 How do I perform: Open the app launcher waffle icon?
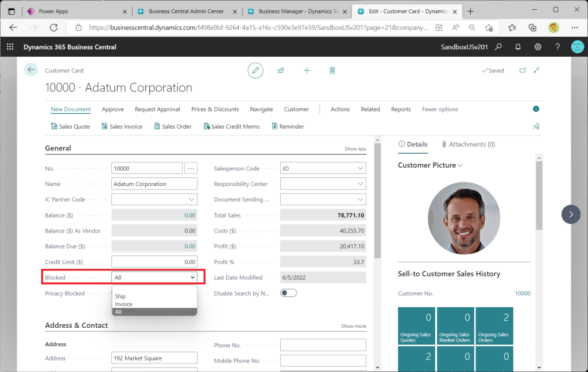(10, 47)
